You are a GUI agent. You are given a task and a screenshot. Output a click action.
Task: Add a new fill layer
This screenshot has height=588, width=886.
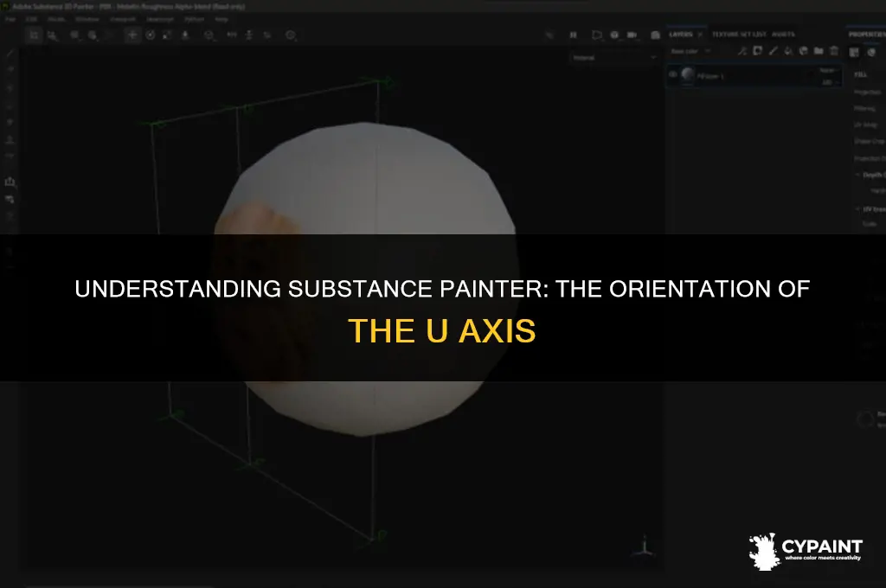(x=788, y=51)
